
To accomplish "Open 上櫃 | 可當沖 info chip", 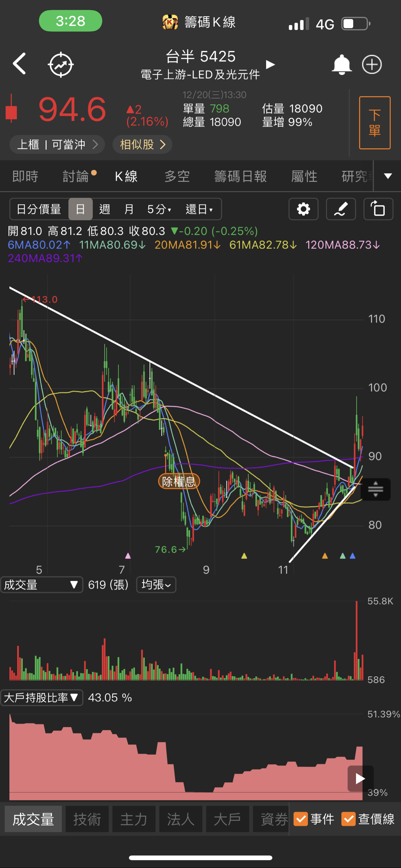I will [x=57, y=145].
